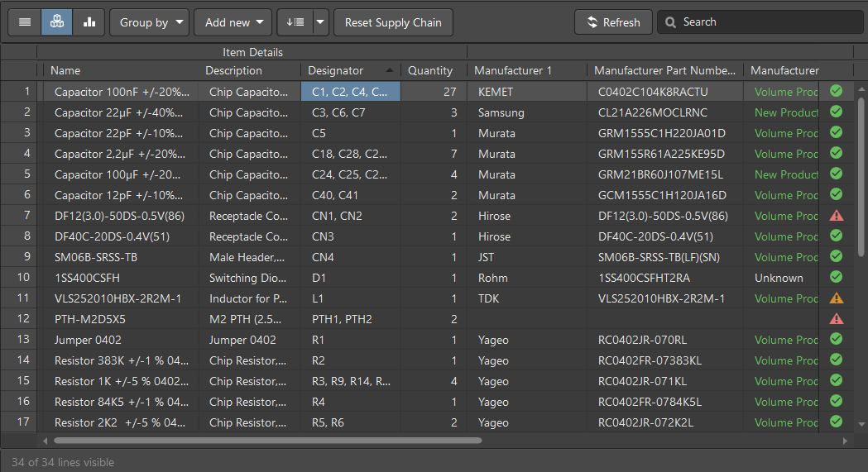
Task: Click green check status for Capacitor 100nF row
Action: click(836, 91)
